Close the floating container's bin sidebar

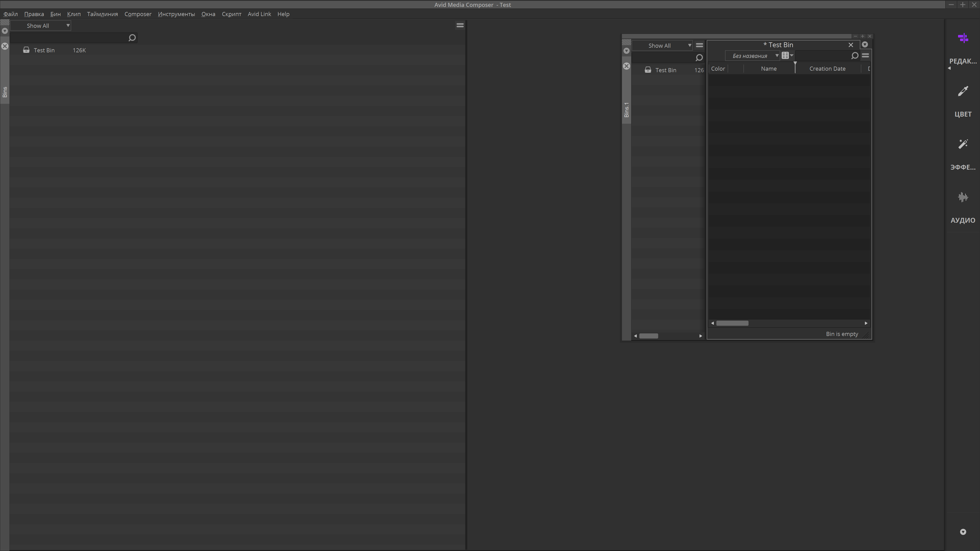click(627, 66)
